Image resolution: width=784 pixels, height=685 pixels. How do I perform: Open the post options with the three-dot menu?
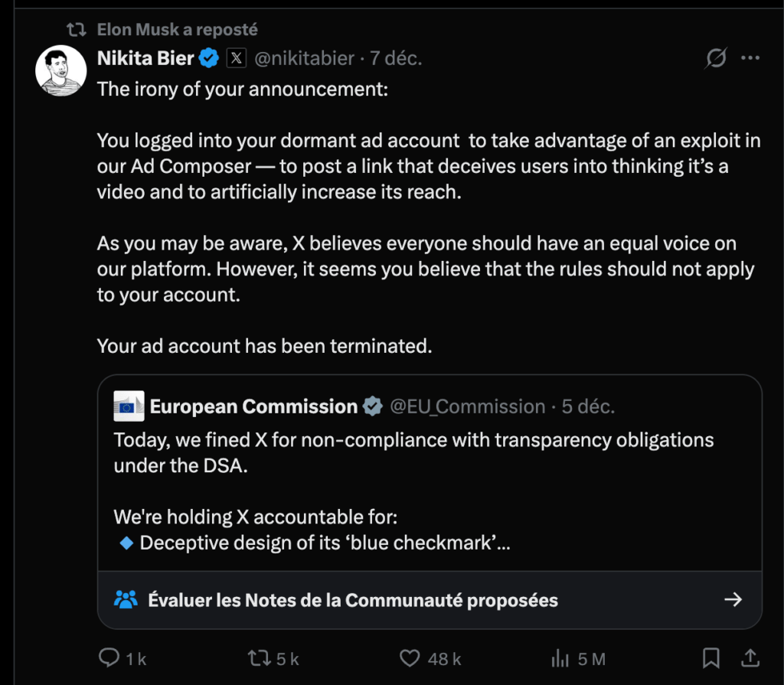(x=750, y=57)
